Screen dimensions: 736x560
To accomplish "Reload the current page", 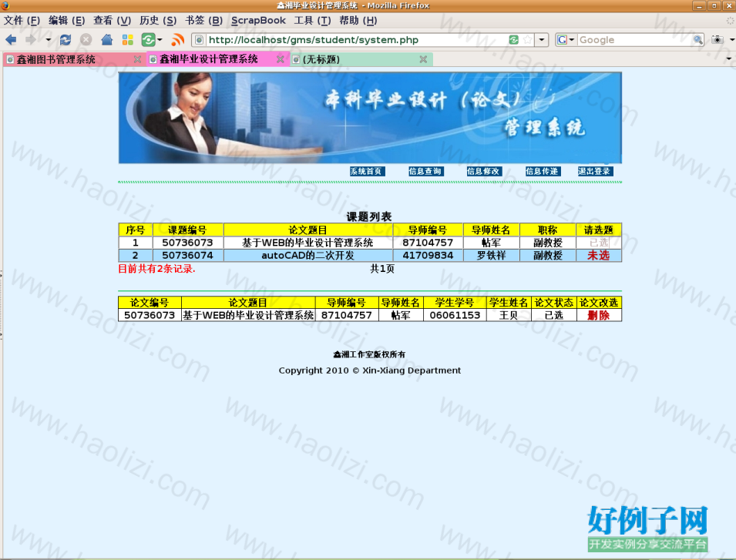I will (x=66, y=40).
